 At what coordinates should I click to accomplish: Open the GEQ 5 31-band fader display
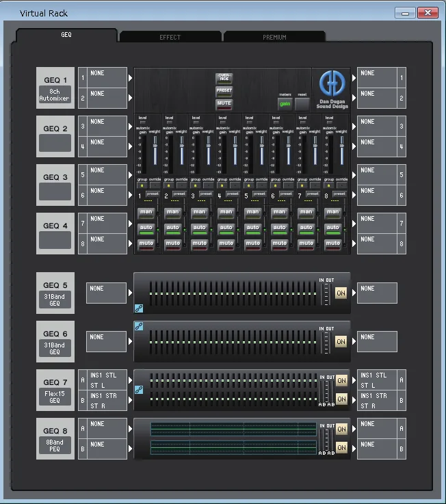click(x=233, y=293)
